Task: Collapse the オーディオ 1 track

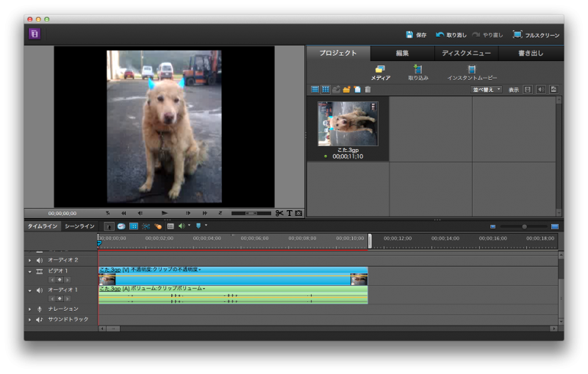Action: 29,290
